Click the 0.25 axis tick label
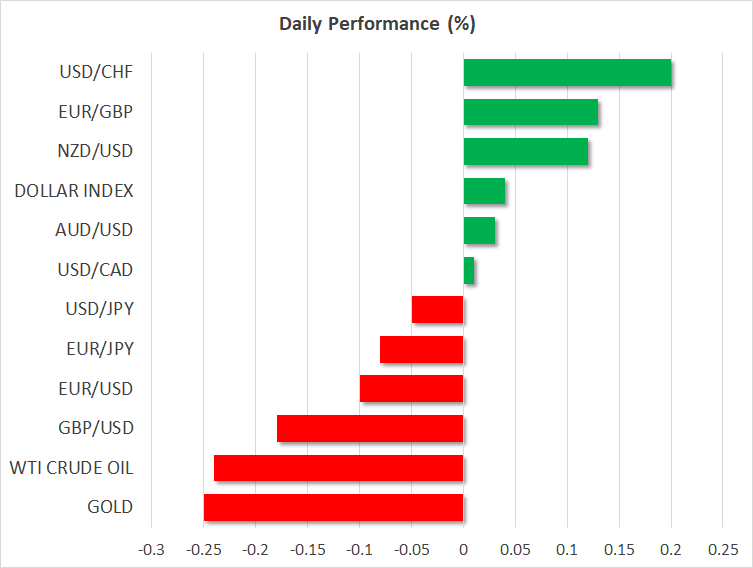This screenshot has width=753, height=568. pos(723,549)
